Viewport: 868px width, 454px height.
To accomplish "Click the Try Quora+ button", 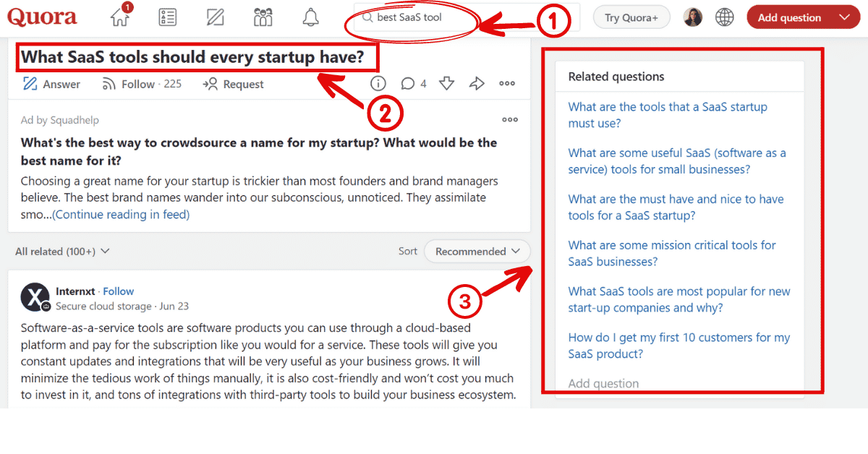I will point(631,17).
